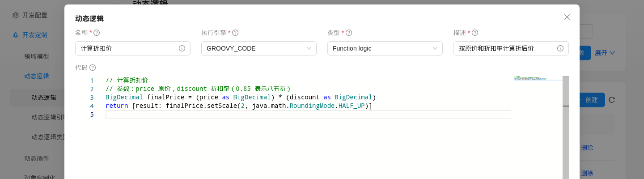644x179 pixels.
Task: Click the 开发配置 gear icon
Action: tap(16, 15)
